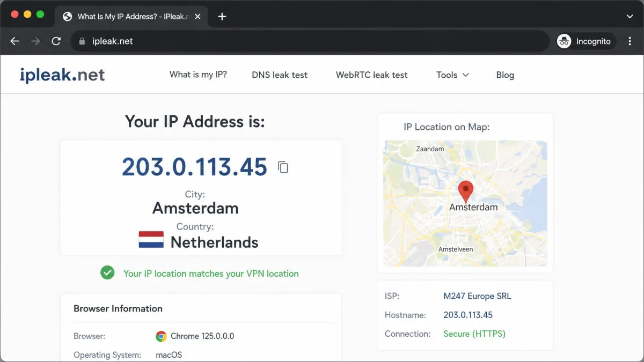Click the browser forward arrow

pyautogui.click(x=35, y=41)
